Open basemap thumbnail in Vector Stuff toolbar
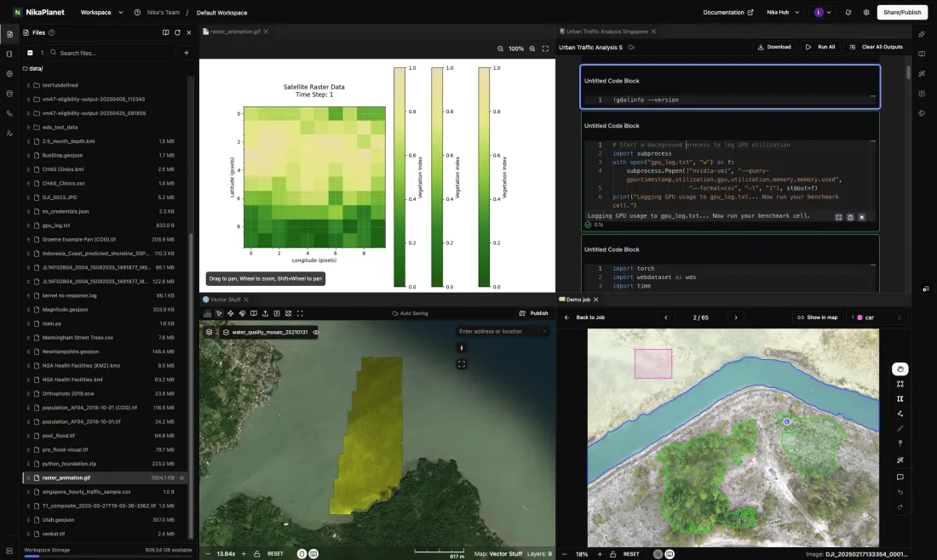Viewport: 937px width, 560px height. (207, 313)
